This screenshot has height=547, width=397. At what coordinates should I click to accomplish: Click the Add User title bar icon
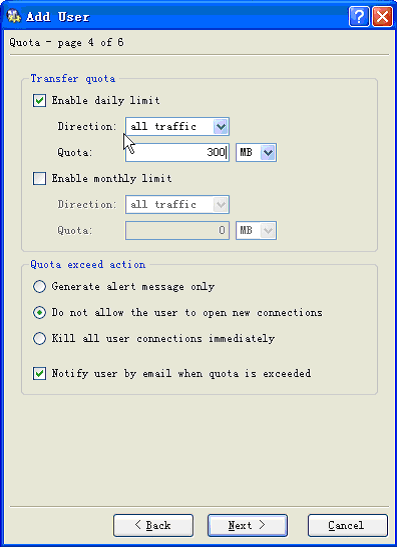pyautogui.click(x=14, y=16)
